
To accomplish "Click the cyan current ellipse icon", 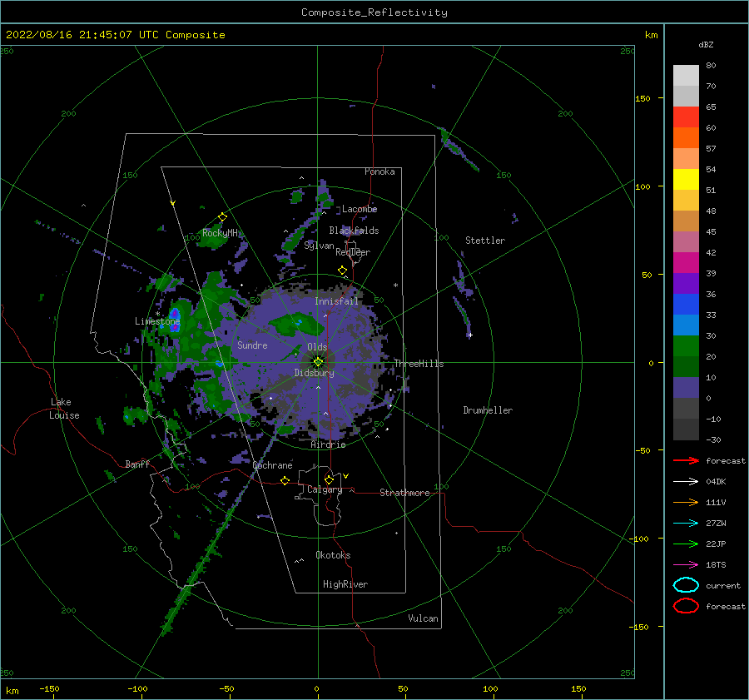I will pos(686,585).
